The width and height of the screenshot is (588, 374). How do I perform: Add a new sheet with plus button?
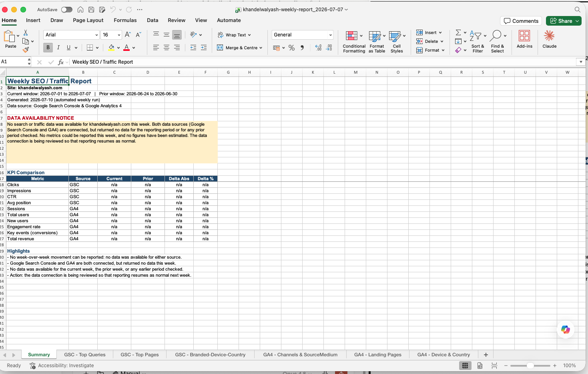click(486, 355)
